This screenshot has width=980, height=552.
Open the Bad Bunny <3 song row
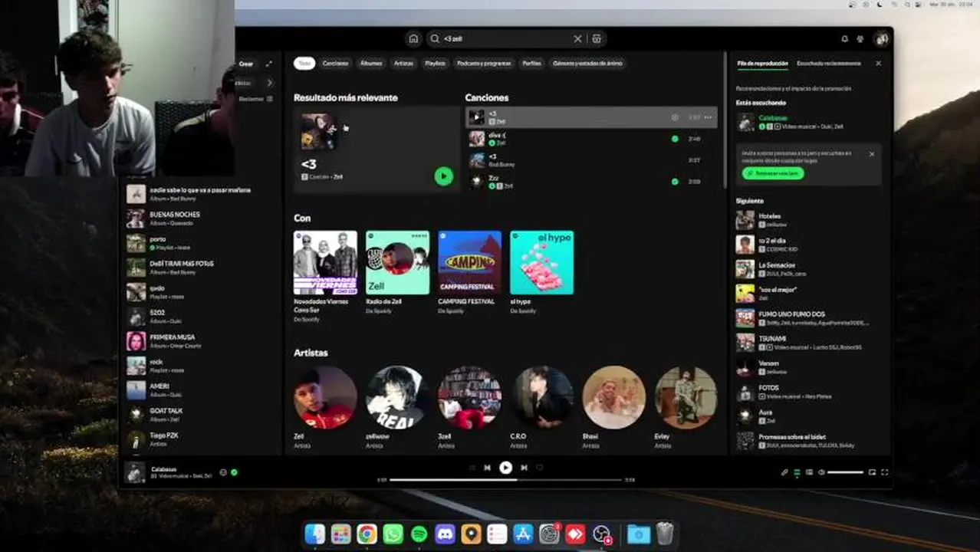click(x=590, y=160)
